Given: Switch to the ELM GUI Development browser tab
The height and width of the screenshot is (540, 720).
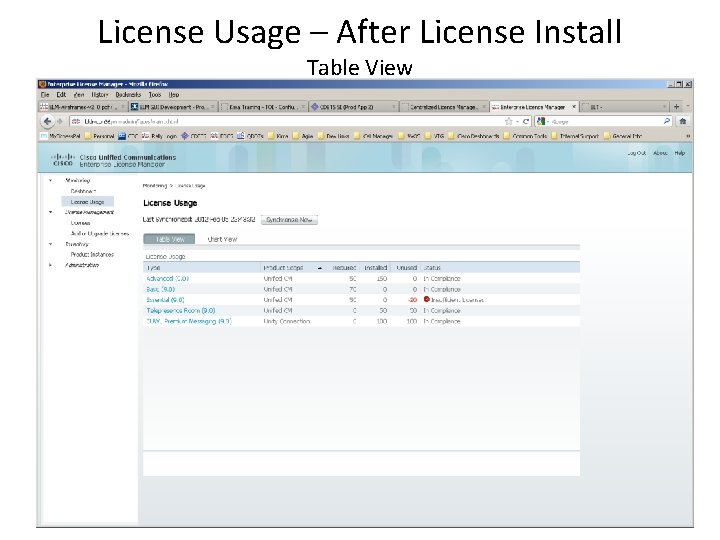Looking at the screenshot, I should (x=173, y=107).
